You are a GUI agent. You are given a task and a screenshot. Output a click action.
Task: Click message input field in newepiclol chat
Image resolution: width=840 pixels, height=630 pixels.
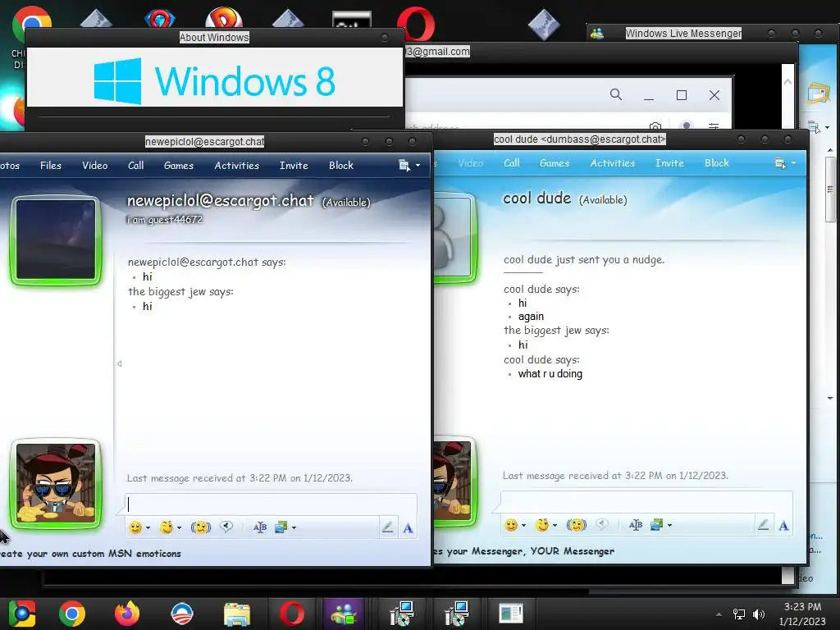point(271,504)
